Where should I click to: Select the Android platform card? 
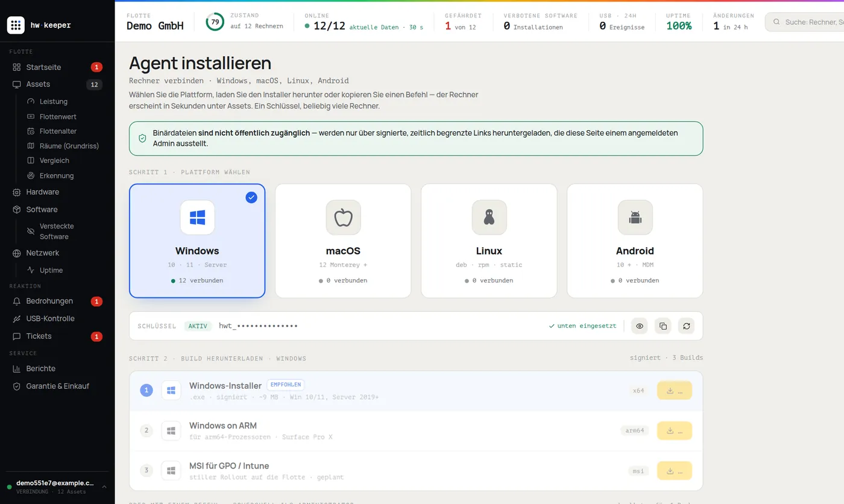point(635,241)
